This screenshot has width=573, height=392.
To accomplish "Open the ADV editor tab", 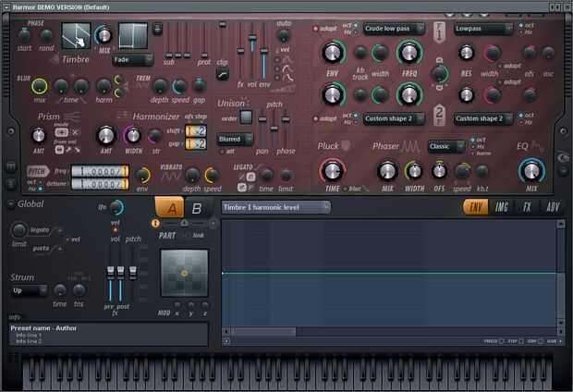I will [x=552, y=207].
